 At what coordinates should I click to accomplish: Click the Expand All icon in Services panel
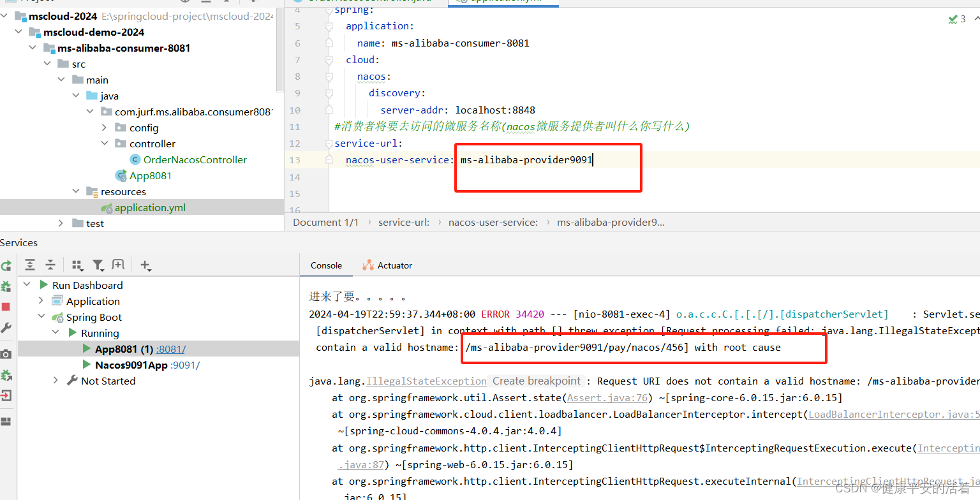click(x=29, y=264)
